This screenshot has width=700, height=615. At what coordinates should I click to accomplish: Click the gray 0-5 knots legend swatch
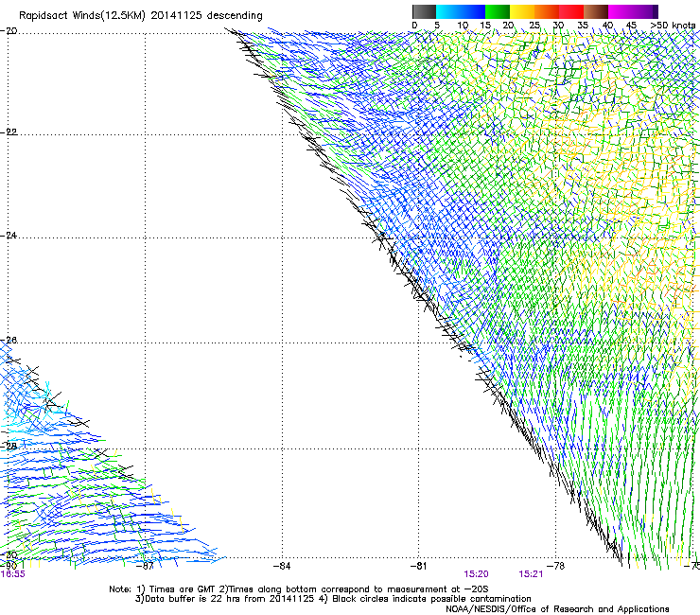pos(424,11)
